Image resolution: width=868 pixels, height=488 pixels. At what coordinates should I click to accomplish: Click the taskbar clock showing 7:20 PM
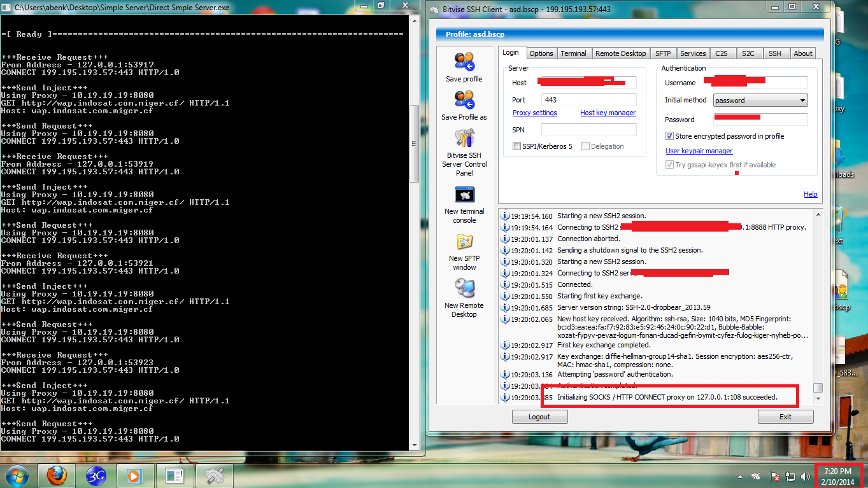pos(837,476)
